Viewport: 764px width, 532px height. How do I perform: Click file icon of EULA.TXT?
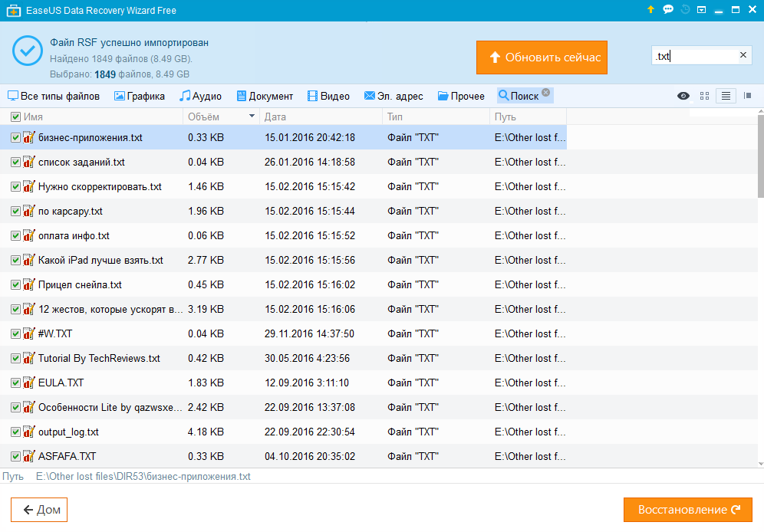pyautogui.click(x=28, y=383)
